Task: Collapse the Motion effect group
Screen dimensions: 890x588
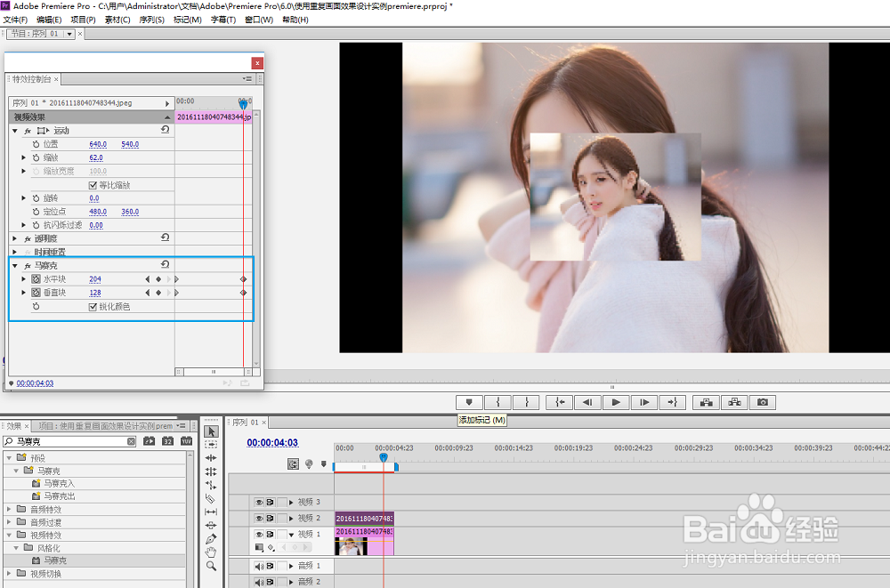Action: coord(15,131)
